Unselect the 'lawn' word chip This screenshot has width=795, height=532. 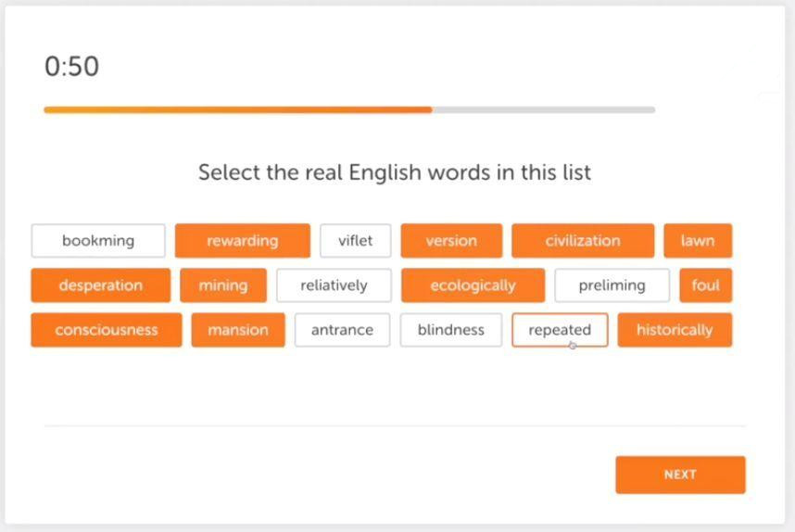click(x=698, y=241)
